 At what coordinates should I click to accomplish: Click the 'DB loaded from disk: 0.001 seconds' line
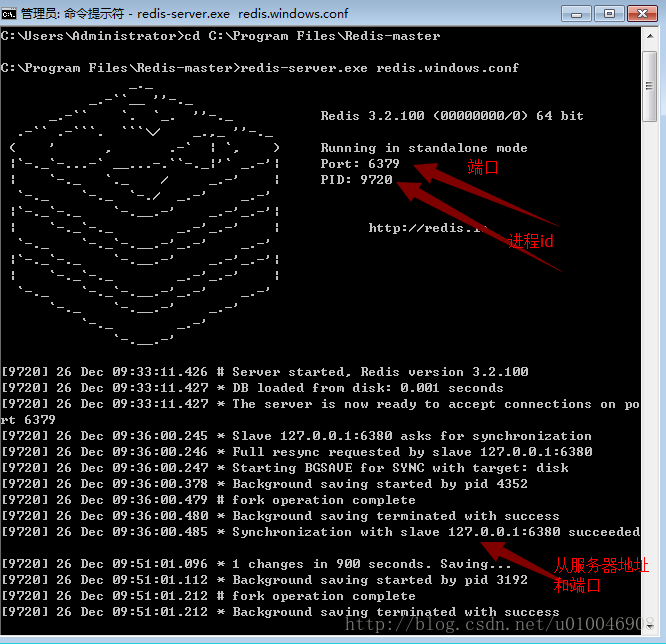click(252, 388)
